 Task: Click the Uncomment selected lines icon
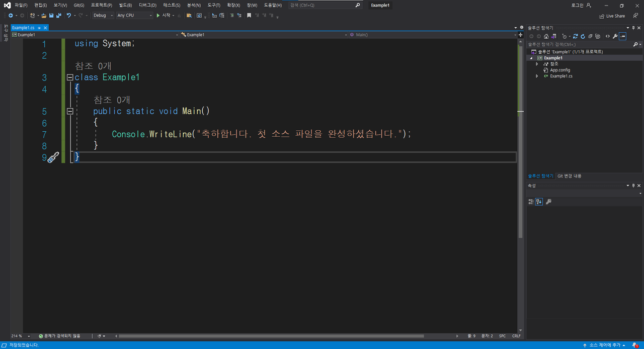point(239,16)
